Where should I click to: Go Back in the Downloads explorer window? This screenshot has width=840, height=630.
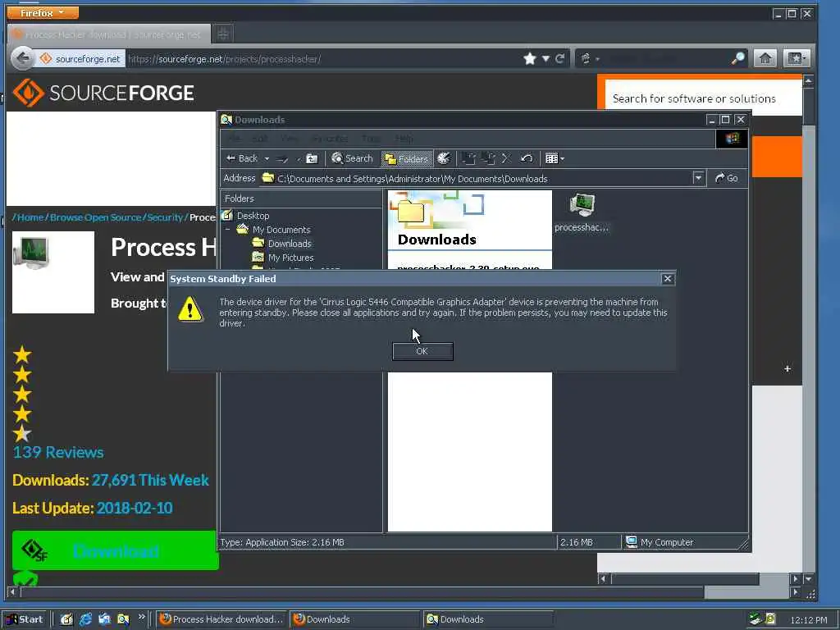[242, 158]
